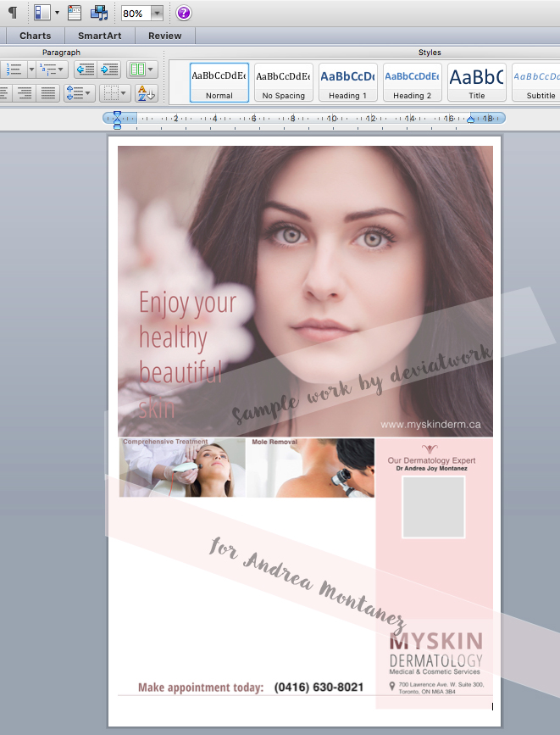Switch to the Charts ribbon tab

(x=35, y=36)
